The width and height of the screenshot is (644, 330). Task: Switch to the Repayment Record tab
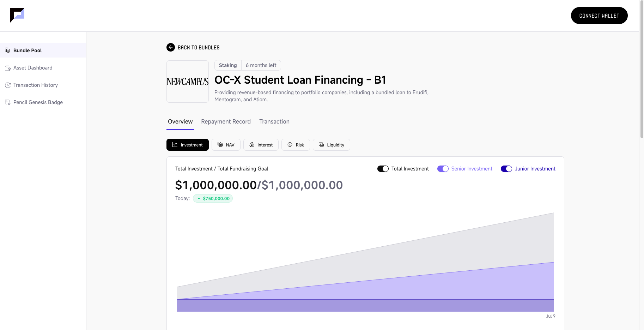[226, 121]
